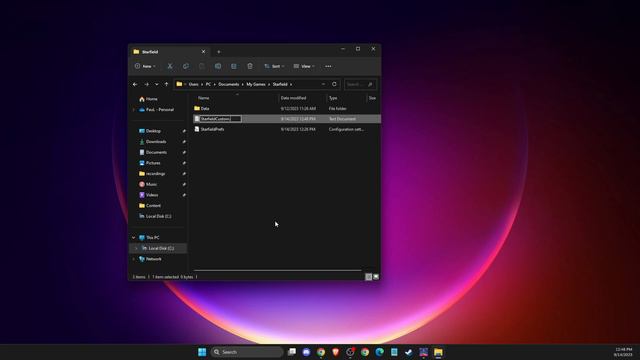Open Brave browser from the taskbar
Screen dimensions: 640x360
pos(336,352)
